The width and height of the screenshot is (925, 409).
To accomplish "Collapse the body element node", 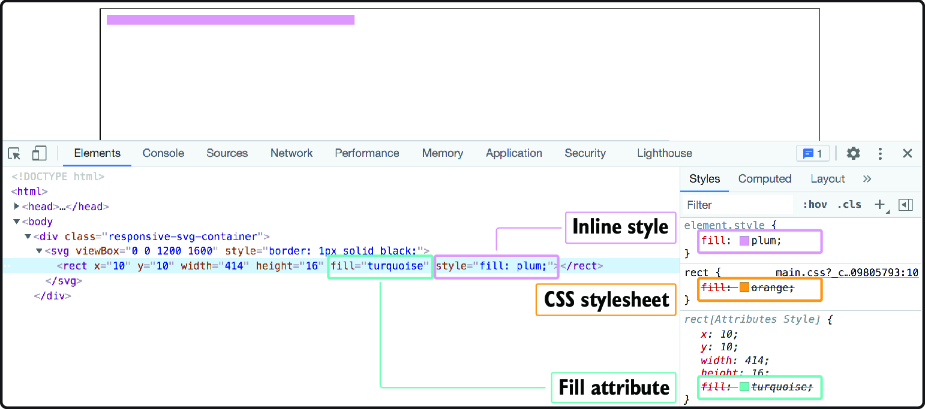I will pyautogui.click(x=17, y=222).
